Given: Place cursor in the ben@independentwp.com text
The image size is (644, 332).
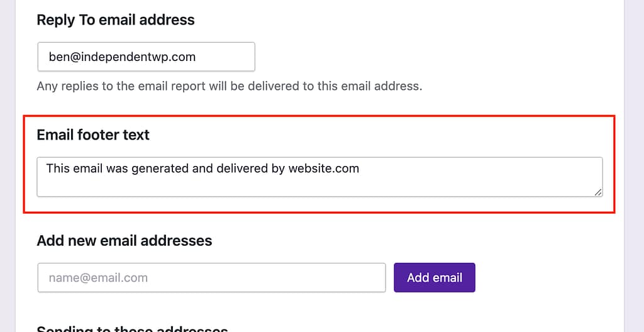Looking at the screenshot, I should point(122,57).
